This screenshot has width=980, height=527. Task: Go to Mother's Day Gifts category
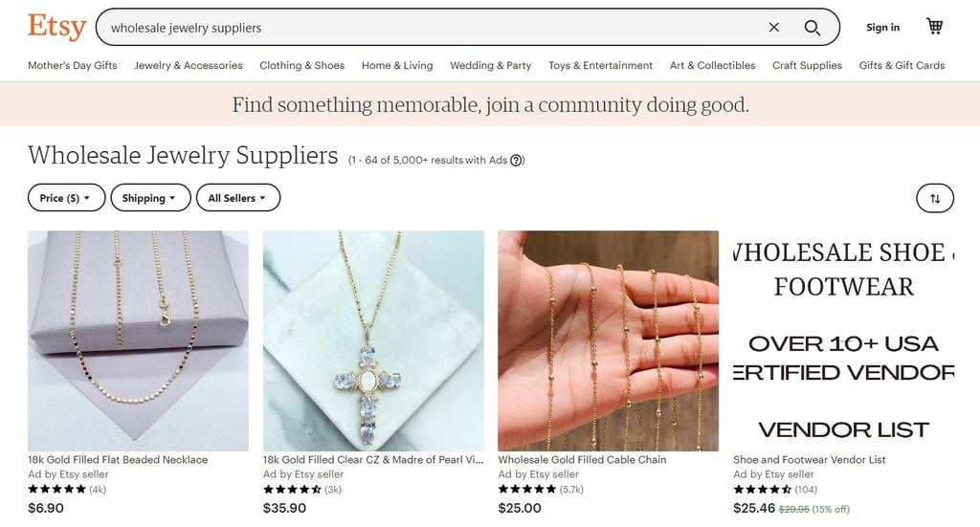pyautogui.click(x=73, y=66)
